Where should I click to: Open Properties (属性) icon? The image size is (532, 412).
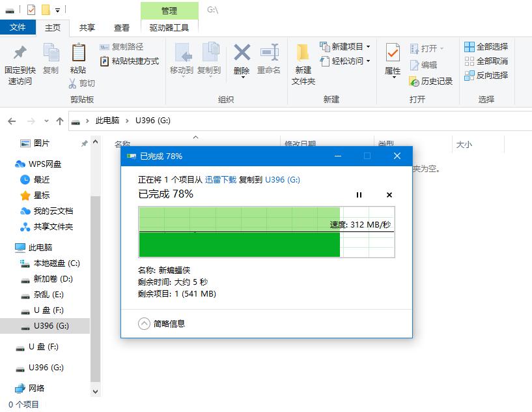[393, 52]
